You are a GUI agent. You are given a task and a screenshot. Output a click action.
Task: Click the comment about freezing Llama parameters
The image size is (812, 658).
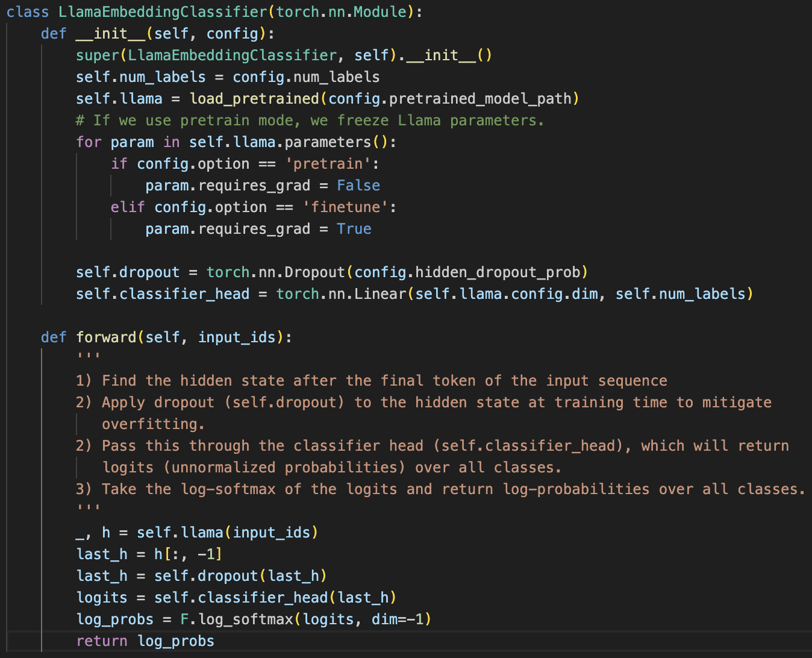coord(310,120)
